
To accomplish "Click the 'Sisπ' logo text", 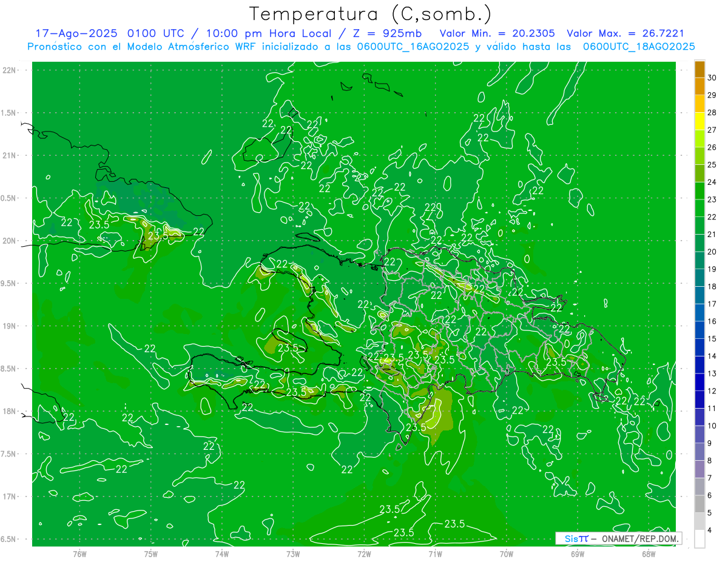I will (x=576, y=538).
